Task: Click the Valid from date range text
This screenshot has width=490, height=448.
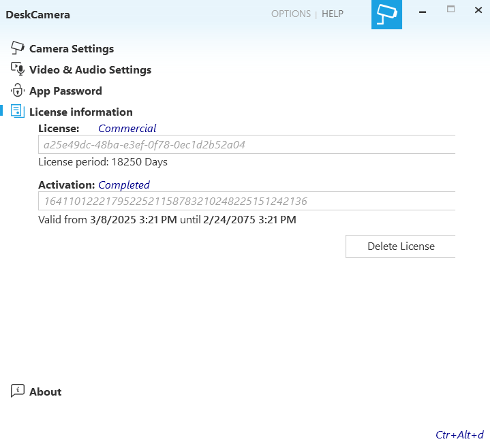Action: tap(167, 220)
